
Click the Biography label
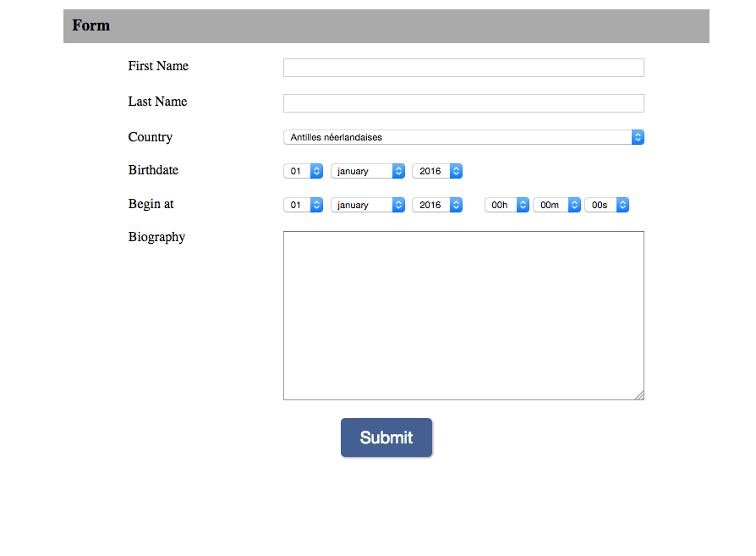[156, 237]
